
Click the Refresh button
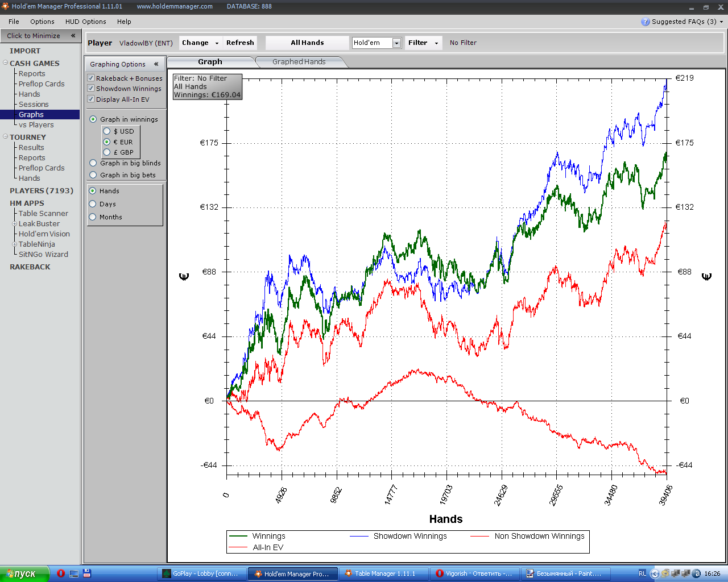[240, 43]
